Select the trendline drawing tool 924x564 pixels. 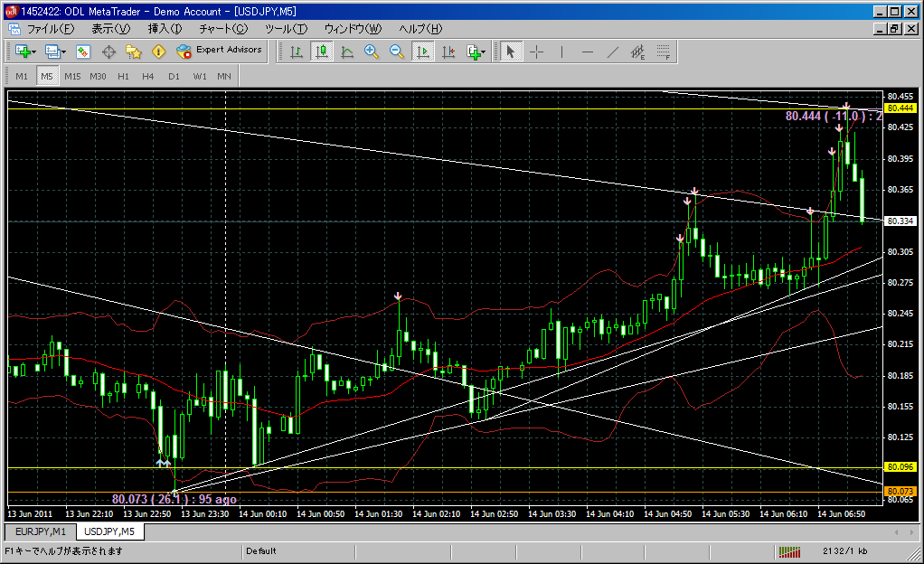(x=613, y=52)
